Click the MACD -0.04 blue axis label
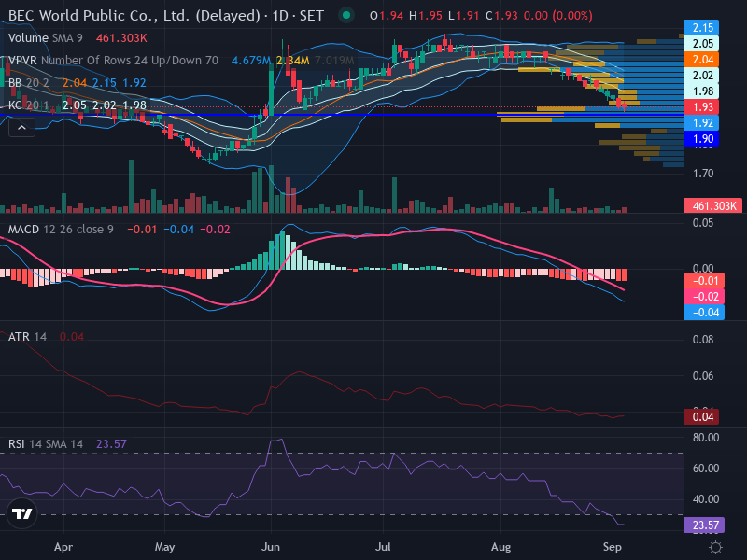 point(704,313)
